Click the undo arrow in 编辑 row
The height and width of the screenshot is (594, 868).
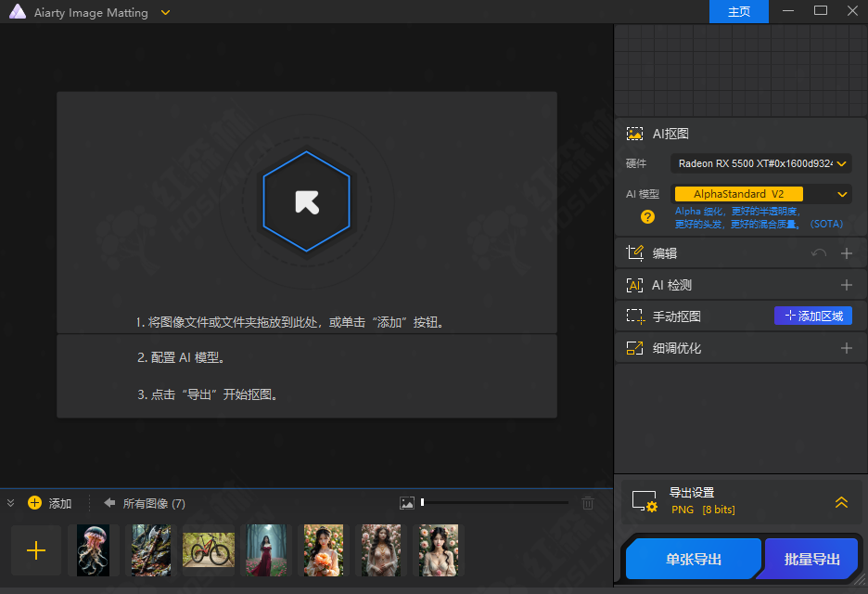[818, 253]
